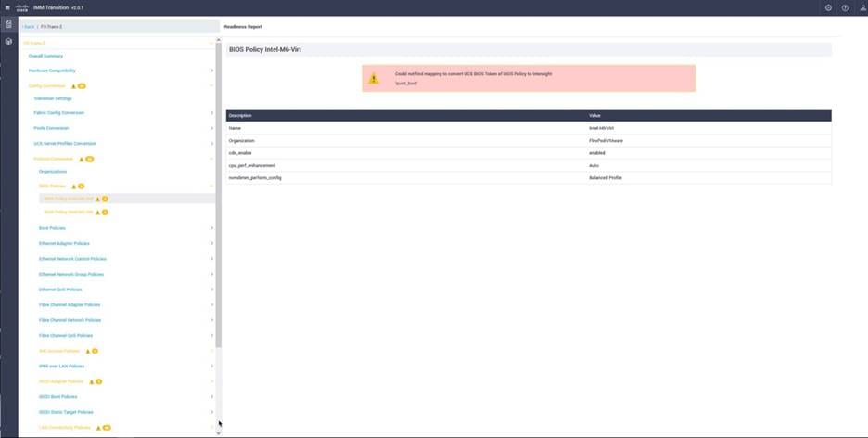Expand Boot Policies chevron
Image resolution: width=868 pixels, height=438 pixels.
212,228
